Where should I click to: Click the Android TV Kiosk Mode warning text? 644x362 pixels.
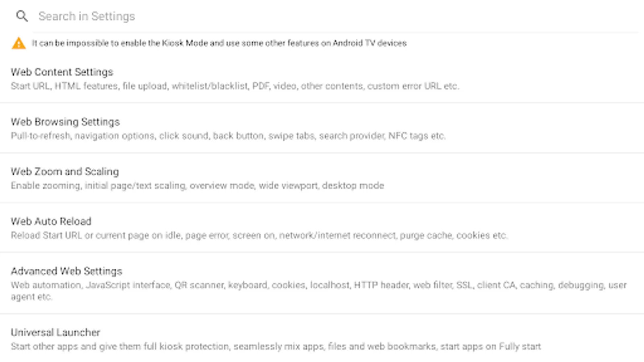pyautogui.click(x=219, y=43)
